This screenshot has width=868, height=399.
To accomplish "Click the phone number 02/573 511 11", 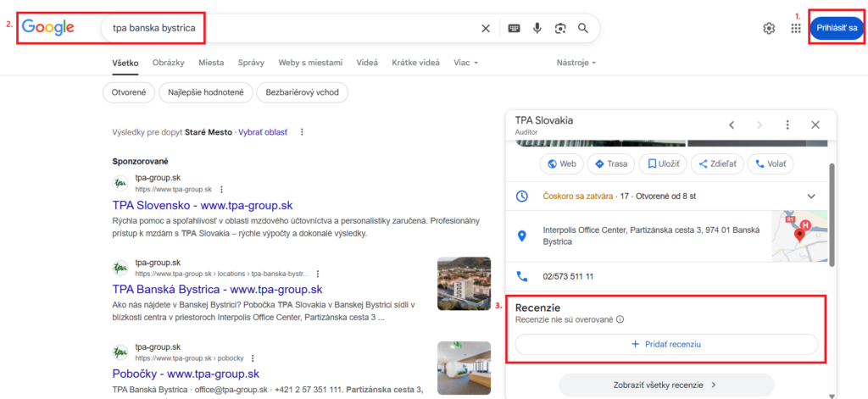I will (x=569, y=276).
